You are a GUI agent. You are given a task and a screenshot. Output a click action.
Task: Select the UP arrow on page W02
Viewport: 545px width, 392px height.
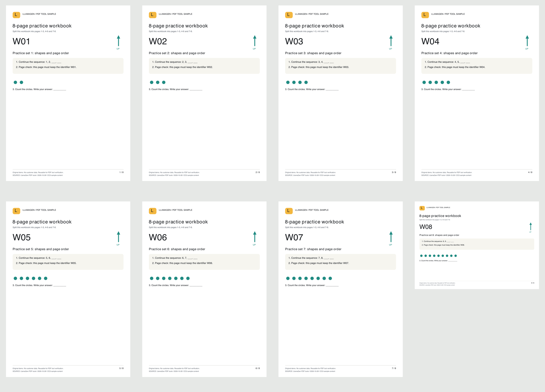(255, 41)
